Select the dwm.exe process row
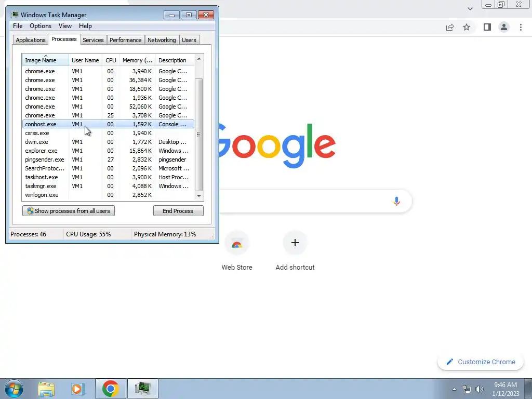Image resolution: width=532 pixels, height=399 pixels. click(108, 142)
